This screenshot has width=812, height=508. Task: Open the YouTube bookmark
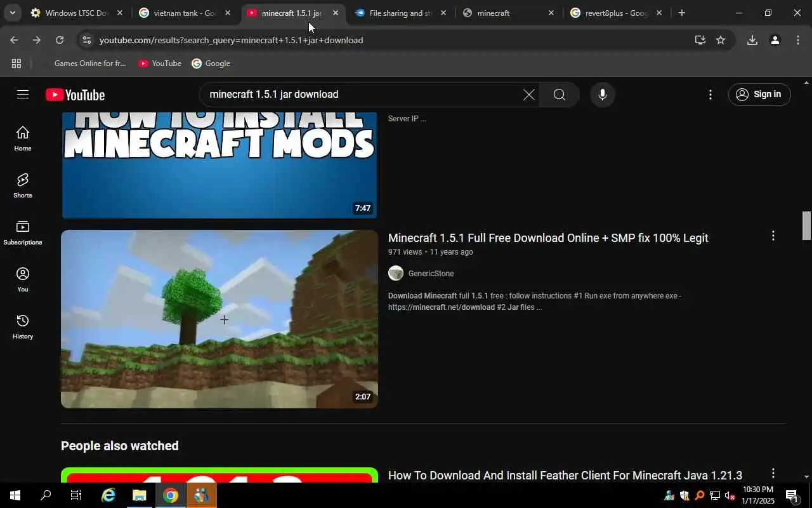160,63
